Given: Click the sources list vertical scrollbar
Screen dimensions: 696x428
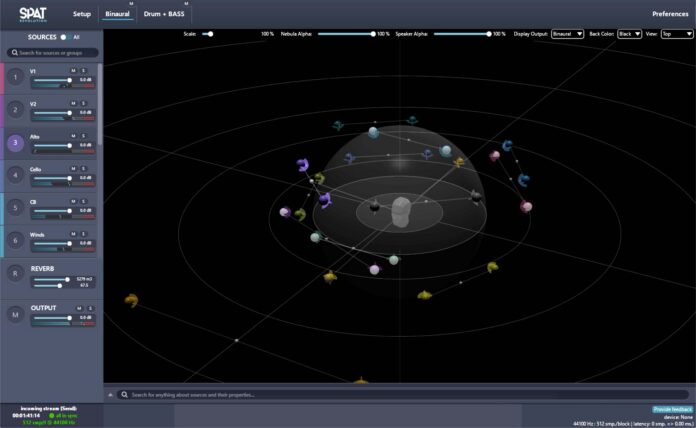Looking at the screenshot, I should pyautogui.click(x=100, y=104).
